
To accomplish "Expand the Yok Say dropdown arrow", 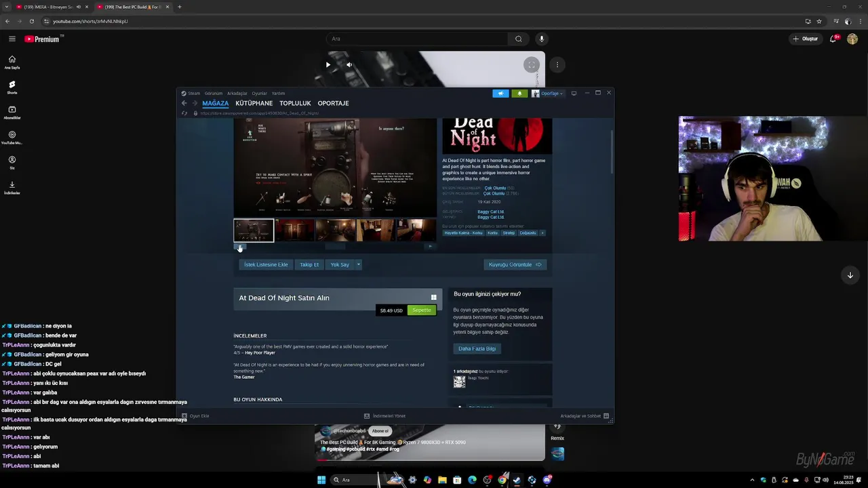I will (x=359, y=264).
